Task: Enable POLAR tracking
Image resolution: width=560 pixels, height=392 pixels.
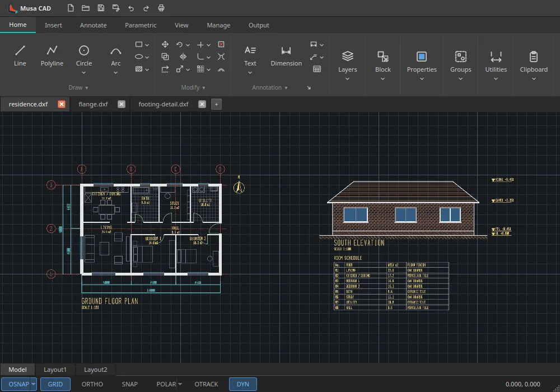Action: coord(166,384)
